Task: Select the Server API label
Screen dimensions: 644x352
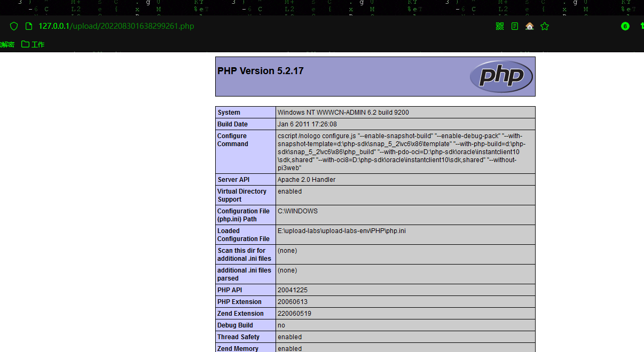Action: coord(233,180)
